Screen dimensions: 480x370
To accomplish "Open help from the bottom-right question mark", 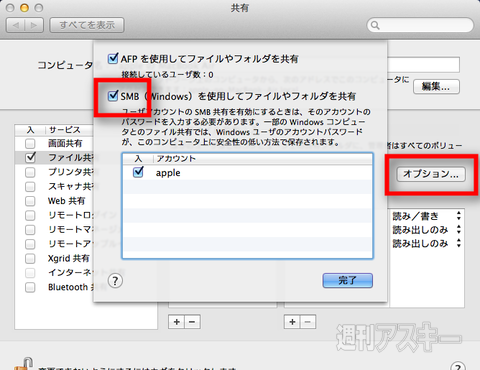I will 458,367.
